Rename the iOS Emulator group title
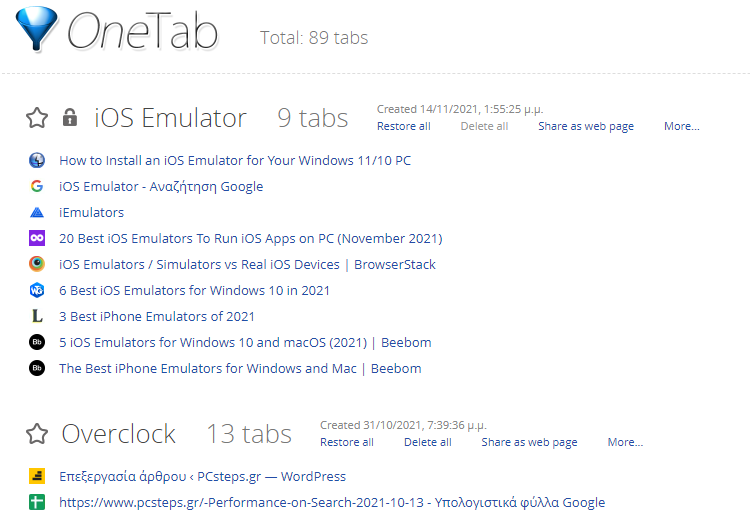Viewport: 750px width, 516px height. [x=170, y=118]
